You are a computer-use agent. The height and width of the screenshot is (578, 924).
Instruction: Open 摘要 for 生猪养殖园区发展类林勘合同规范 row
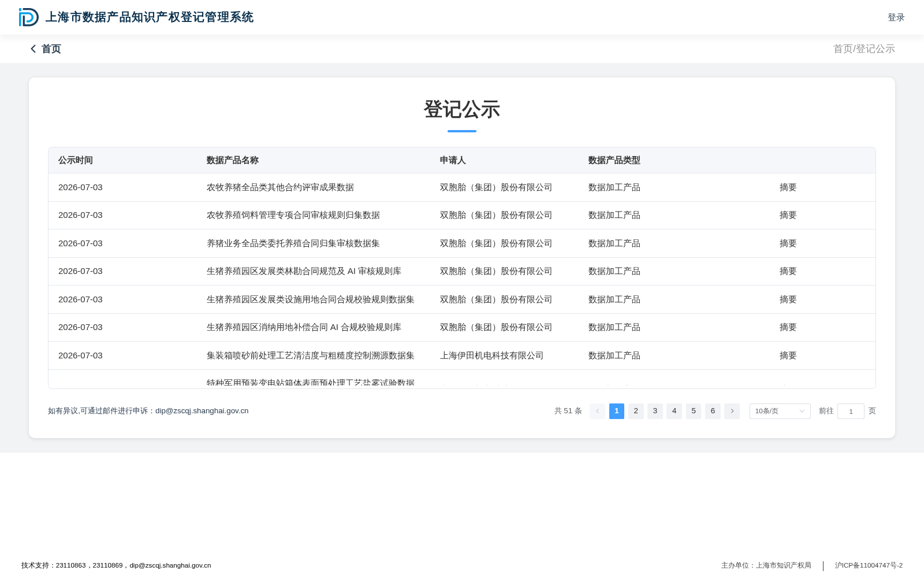[788, 271]
